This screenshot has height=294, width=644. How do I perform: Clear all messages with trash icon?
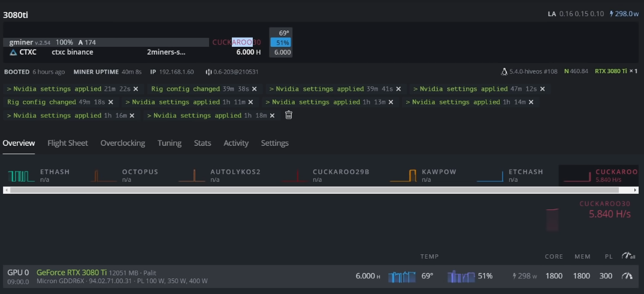[289, 115]
